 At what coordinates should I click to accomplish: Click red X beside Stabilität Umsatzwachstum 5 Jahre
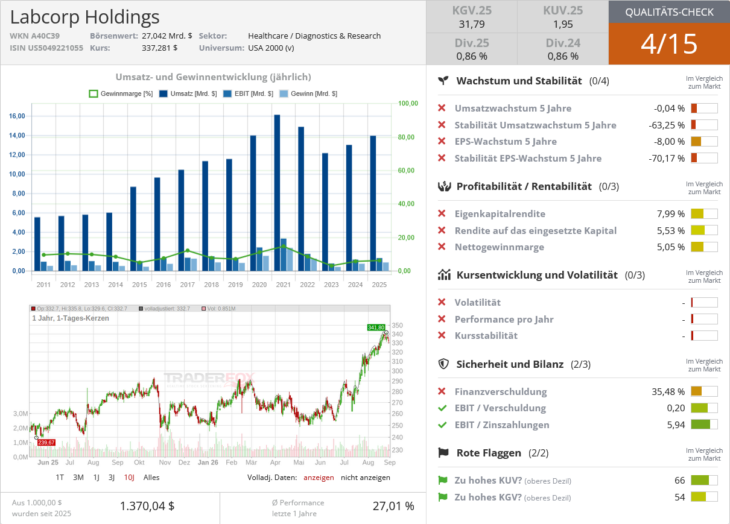(442, 125)
